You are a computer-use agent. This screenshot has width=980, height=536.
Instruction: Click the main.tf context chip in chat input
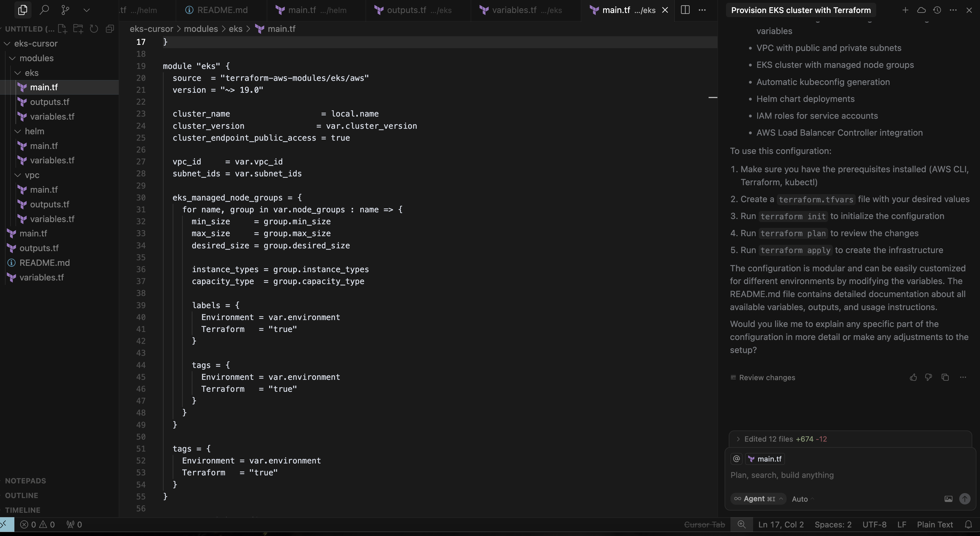click(x=765, y=459)
